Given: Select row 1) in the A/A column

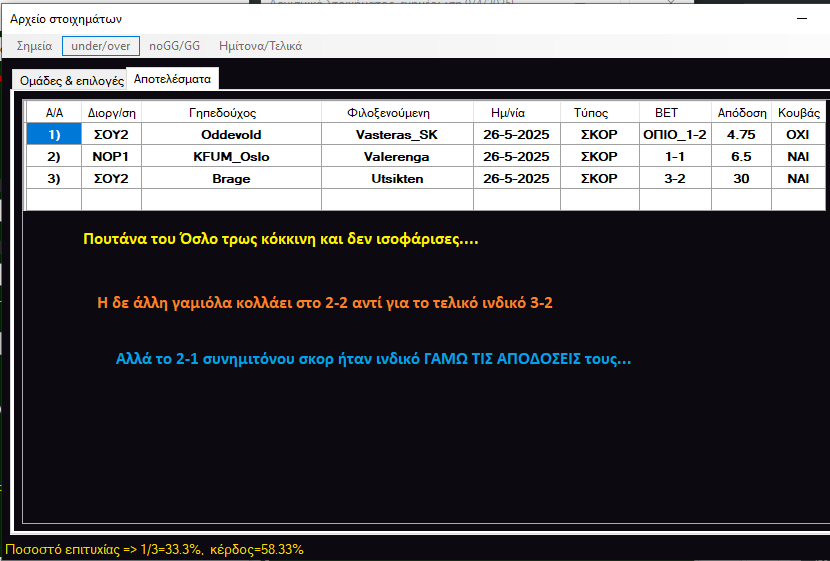Looking at the screenshot, I should click(53, 134).
